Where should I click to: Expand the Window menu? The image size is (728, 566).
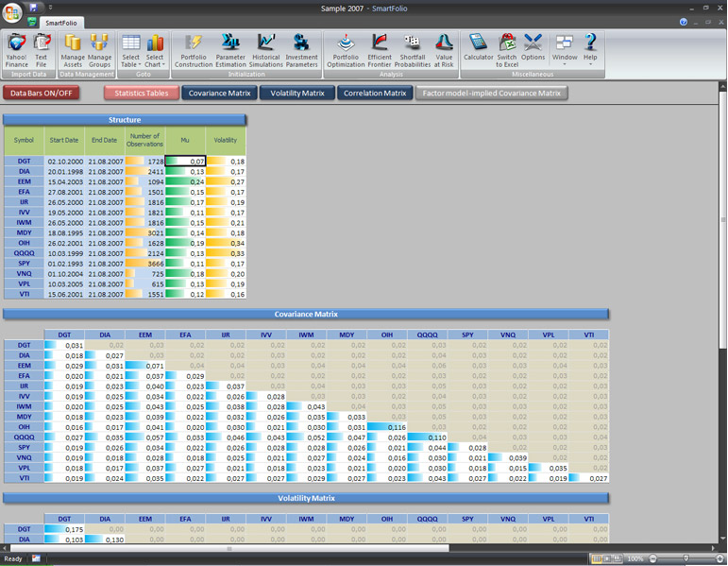pyautogui.click(x=565, y=49)
